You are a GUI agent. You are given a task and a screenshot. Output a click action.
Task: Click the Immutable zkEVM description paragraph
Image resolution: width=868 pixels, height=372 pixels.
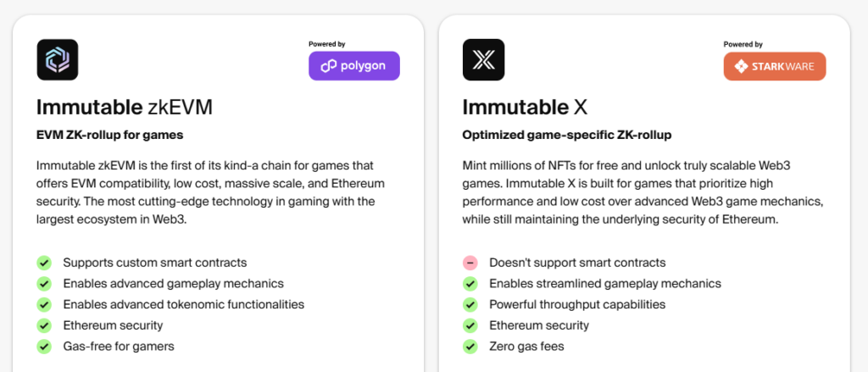(x=207, y=192)
